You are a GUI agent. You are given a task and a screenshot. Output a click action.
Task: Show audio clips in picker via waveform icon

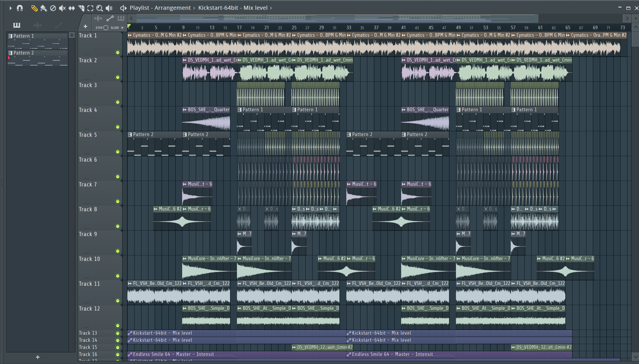[x=37, y=25]
